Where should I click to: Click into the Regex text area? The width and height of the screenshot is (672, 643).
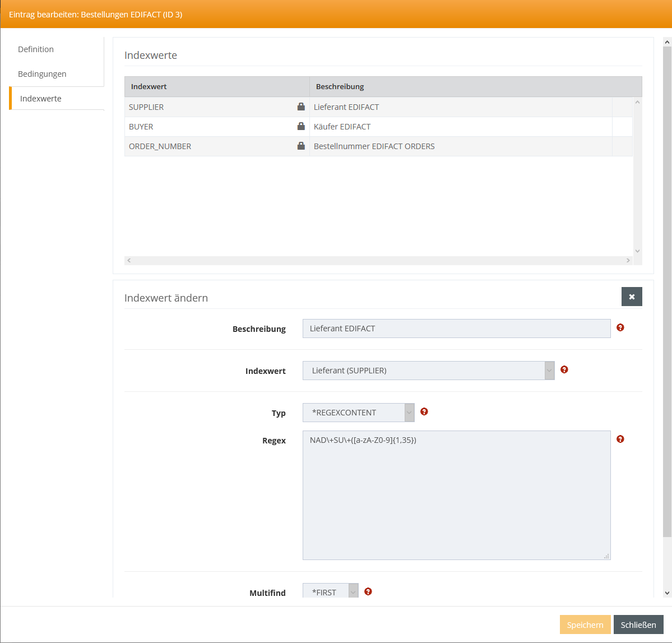point(456,495)
